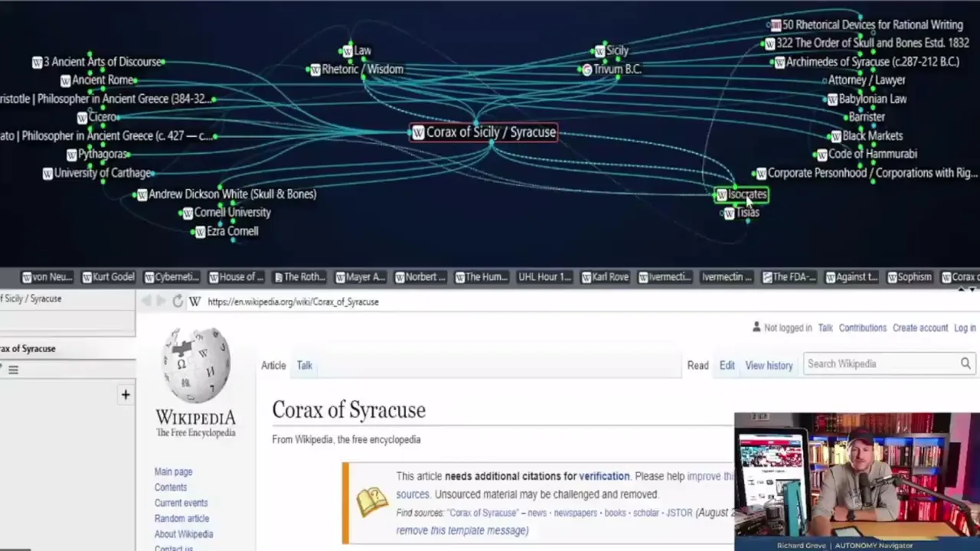The height and width of the screenshot is (551, 980).
Task: Select the Attorney / Lawyer thought
Action: pyautogui.click(x=867, y=80)
